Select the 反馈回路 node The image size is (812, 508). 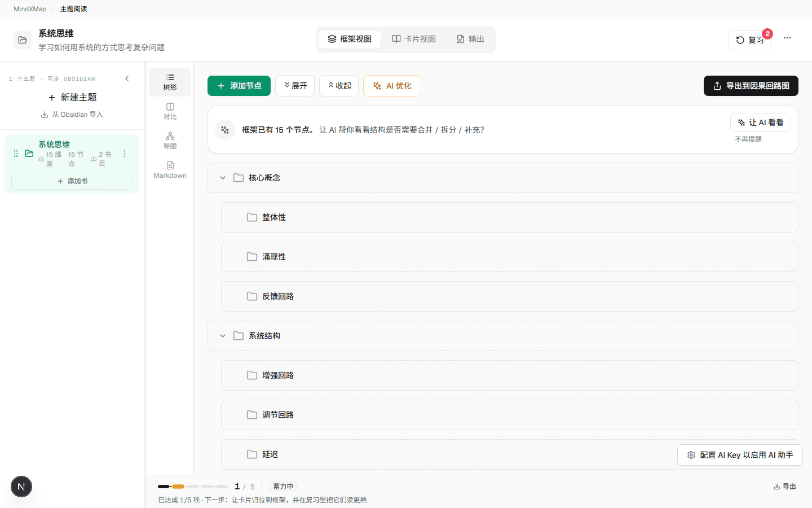(x=510, y=296)
